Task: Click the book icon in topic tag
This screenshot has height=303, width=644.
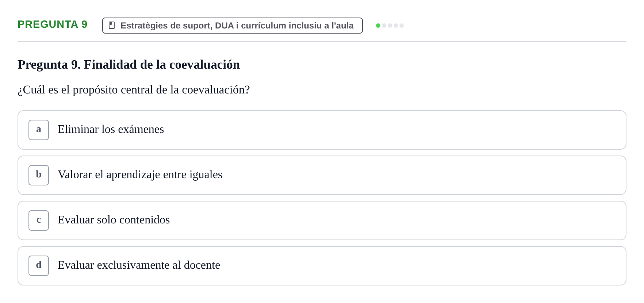Action: (x=112, y=25)
